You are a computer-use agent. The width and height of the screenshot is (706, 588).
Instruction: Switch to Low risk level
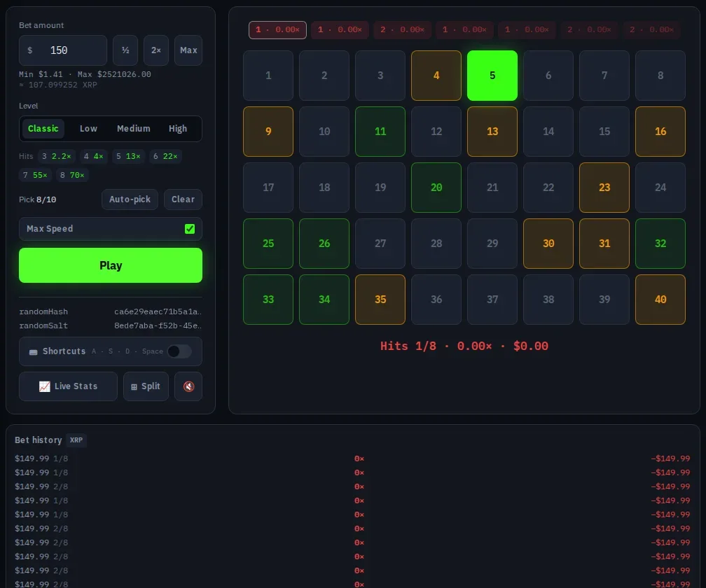88,129
